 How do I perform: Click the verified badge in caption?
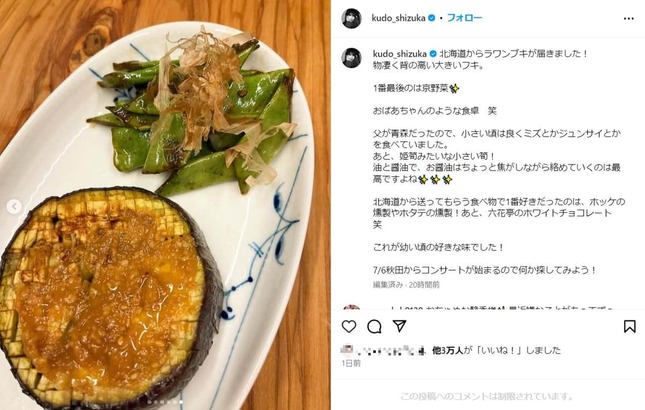pos(433,54)
